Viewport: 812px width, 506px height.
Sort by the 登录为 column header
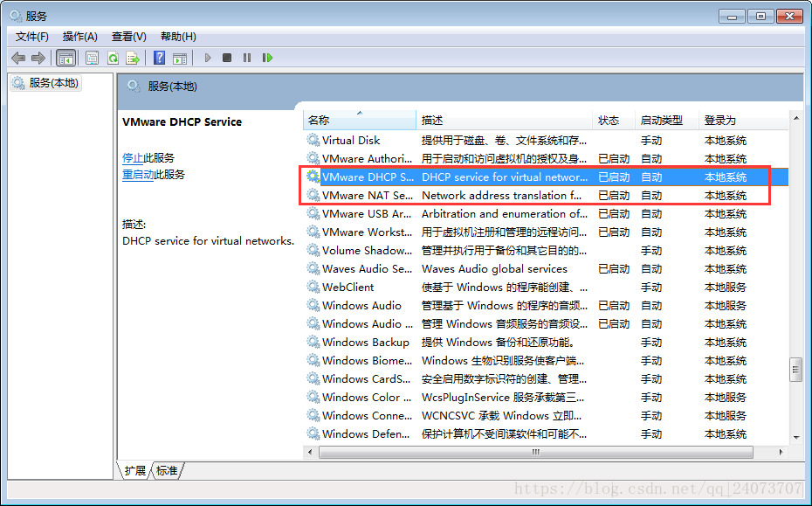(744, 121)
